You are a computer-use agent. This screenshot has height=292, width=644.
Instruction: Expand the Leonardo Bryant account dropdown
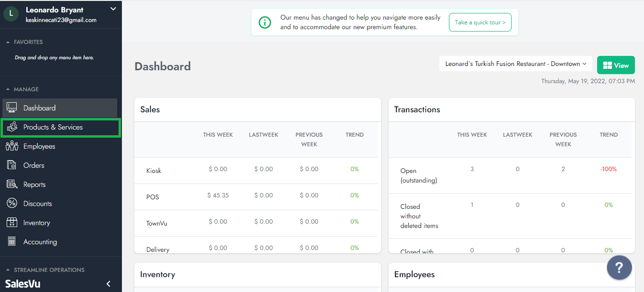pyautogui.click(x=113, y=9)
